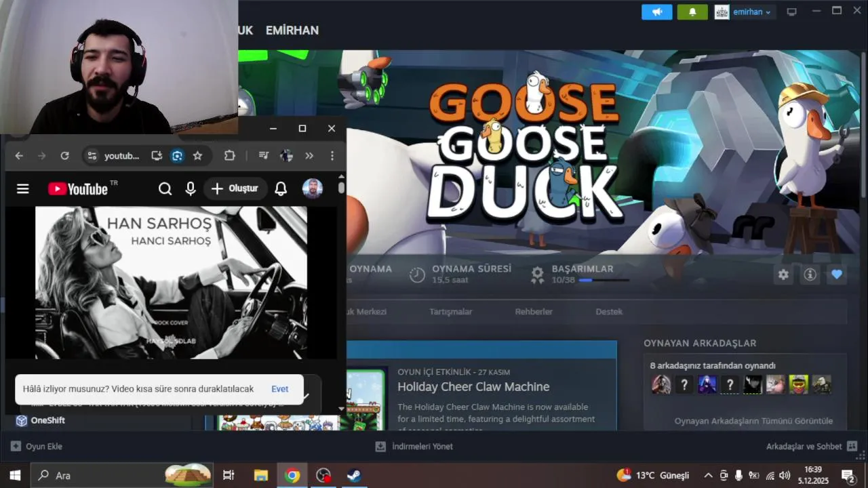Click the microphone icon in the system tray
The image size is (868, 488).
738,475
